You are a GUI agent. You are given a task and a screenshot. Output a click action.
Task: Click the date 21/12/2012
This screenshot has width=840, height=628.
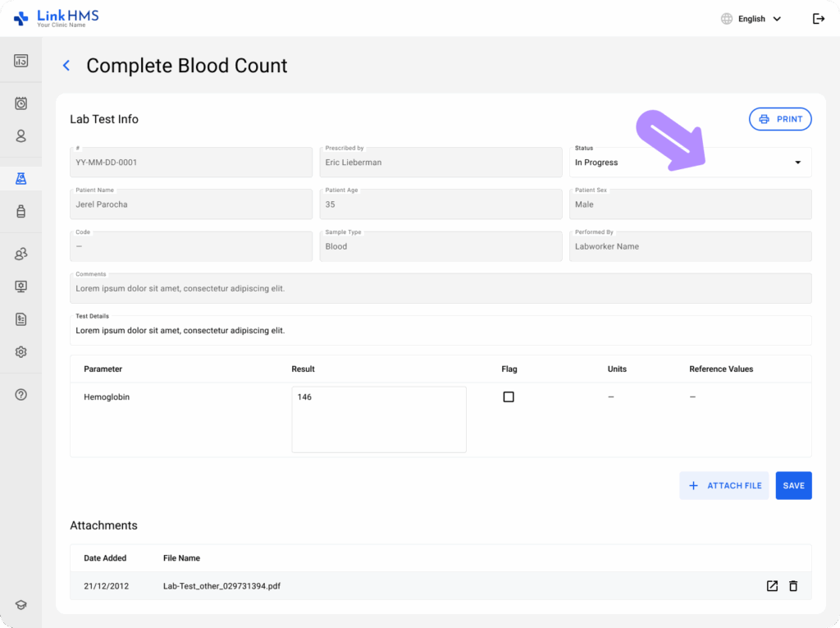click(x=106, y=585)
